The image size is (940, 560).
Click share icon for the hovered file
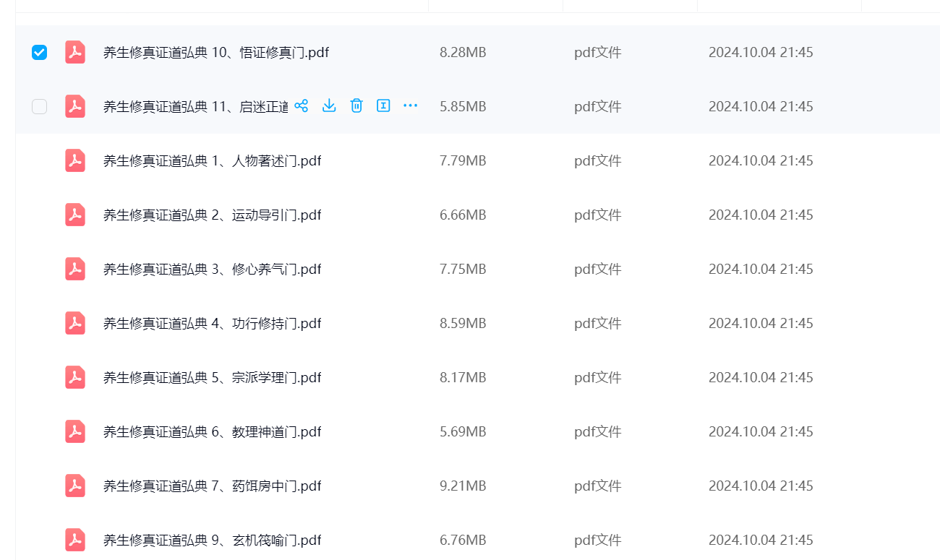click(302, 106)
